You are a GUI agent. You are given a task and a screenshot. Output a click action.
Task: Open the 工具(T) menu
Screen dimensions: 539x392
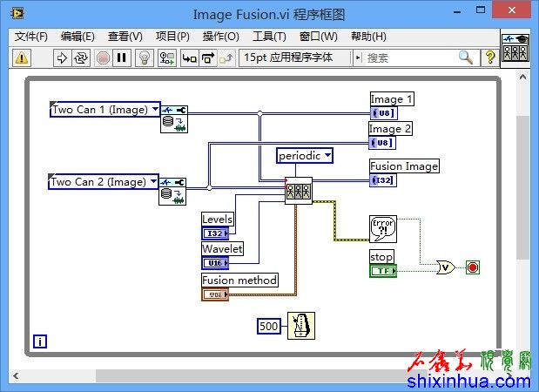tap(269, 37)
